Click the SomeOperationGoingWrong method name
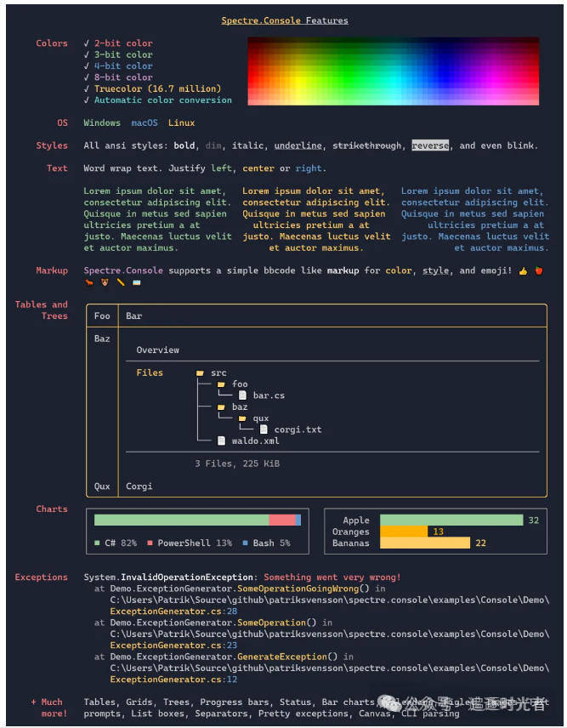Viewport: 567px width, 728px height. click(x=298, y=589)
